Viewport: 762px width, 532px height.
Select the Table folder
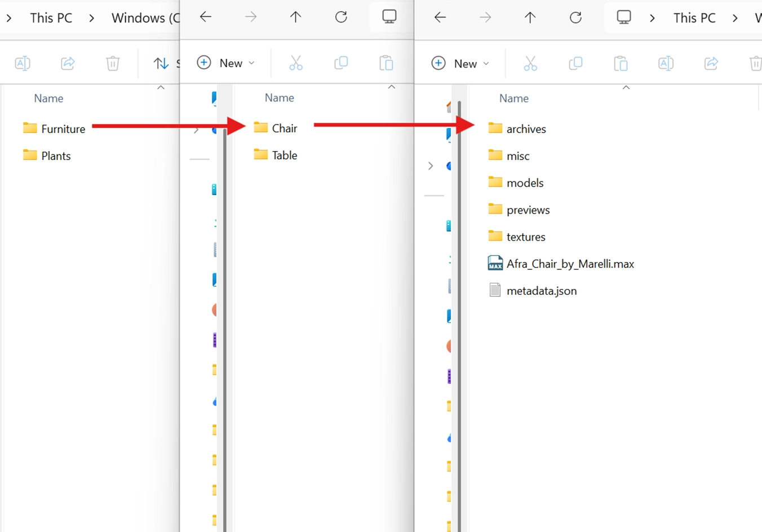point(276,155)
